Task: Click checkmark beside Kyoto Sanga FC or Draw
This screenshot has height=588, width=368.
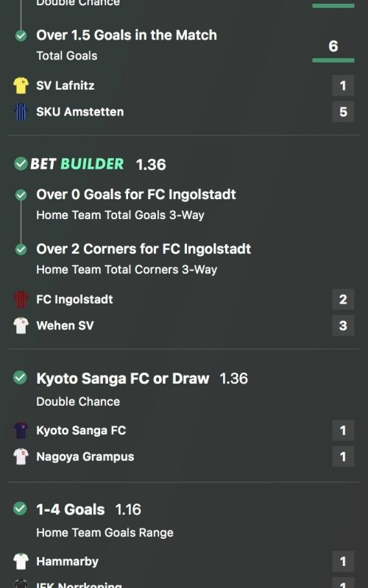Action: coord(20,378)
